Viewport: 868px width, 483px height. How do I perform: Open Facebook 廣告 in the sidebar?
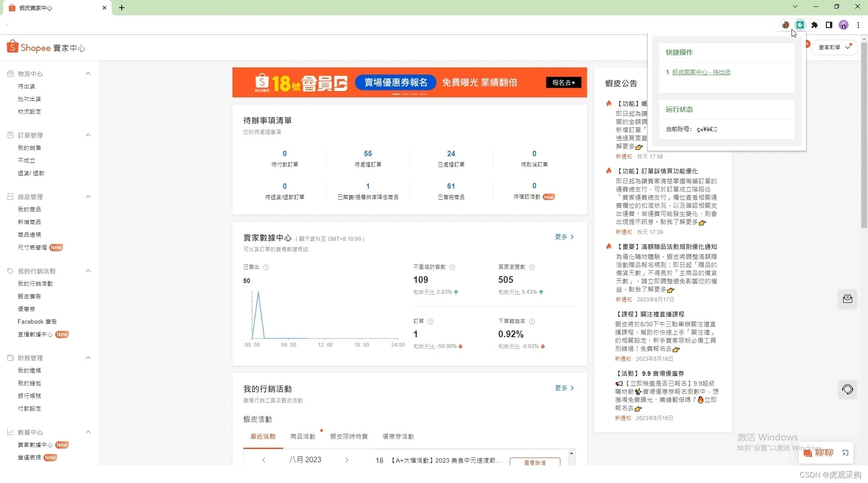click(37, 321)
